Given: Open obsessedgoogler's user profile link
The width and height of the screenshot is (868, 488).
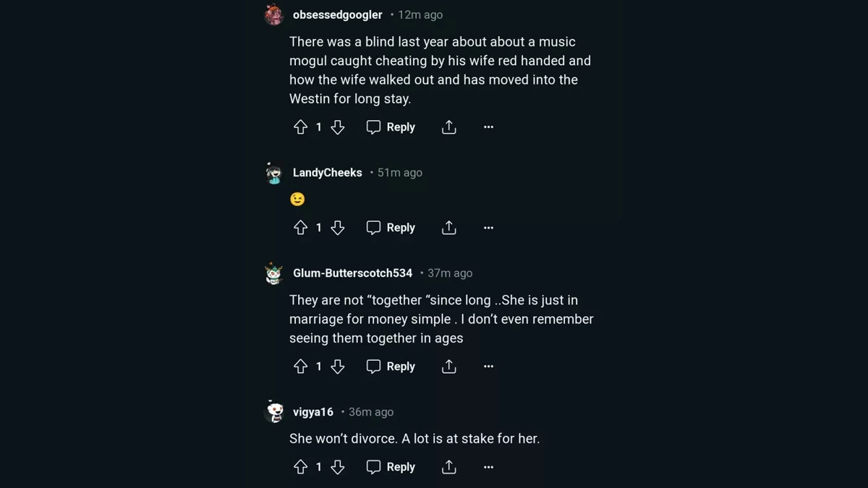Looking at the screenshot, I should tap(337, 14).
